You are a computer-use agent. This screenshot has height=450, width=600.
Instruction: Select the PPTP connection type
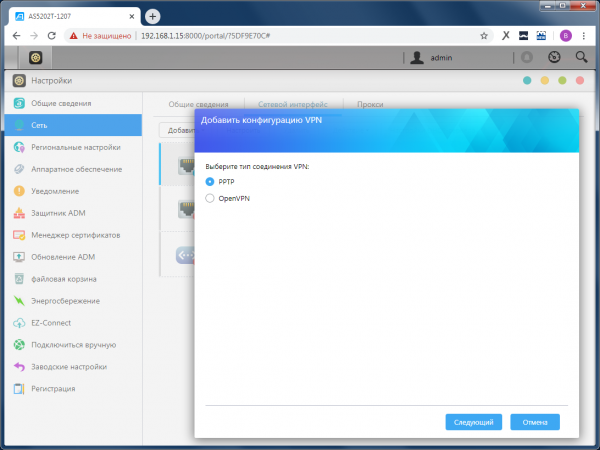209,182
